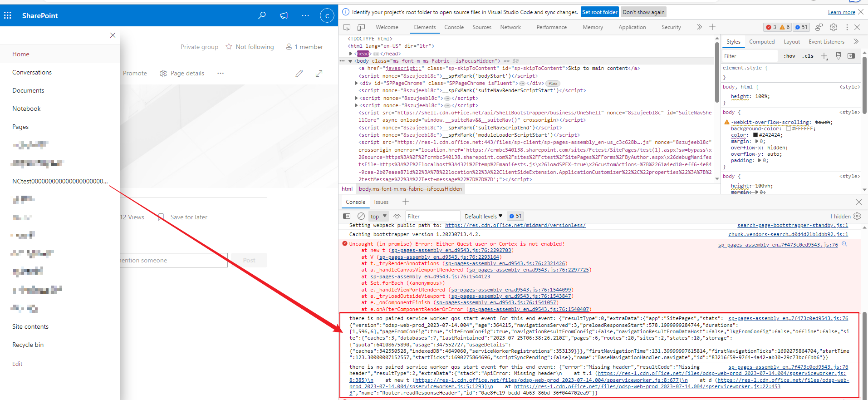Open the DevTools settings gear
The image size is (868, 400).
[x=834, y=27]
